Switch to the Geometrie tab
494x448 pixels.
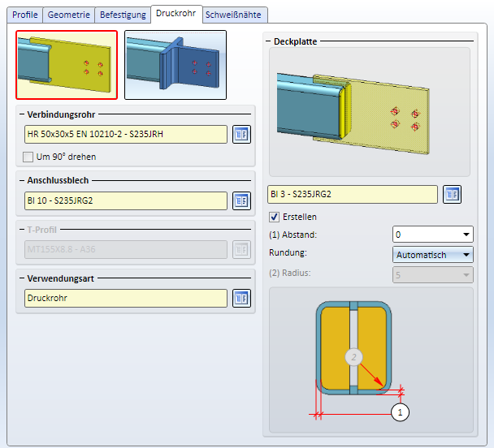click(69, 15)
